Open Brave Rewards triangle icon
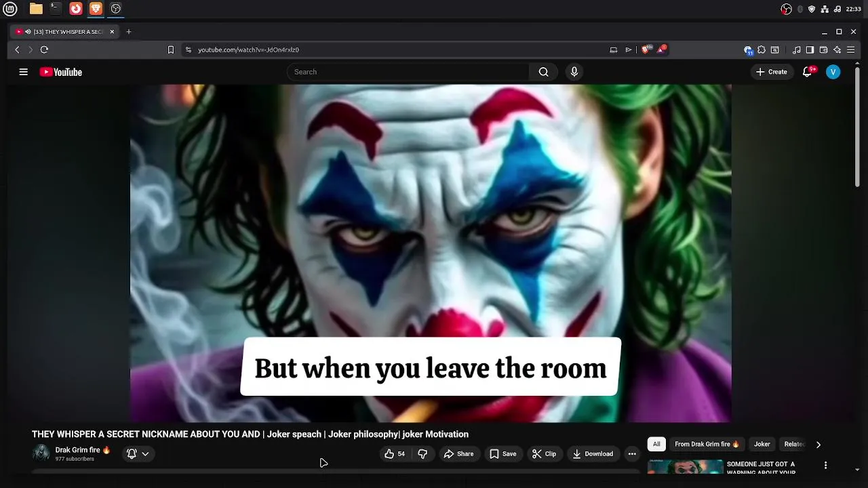The image size is (868, 488). click(661, 49)
